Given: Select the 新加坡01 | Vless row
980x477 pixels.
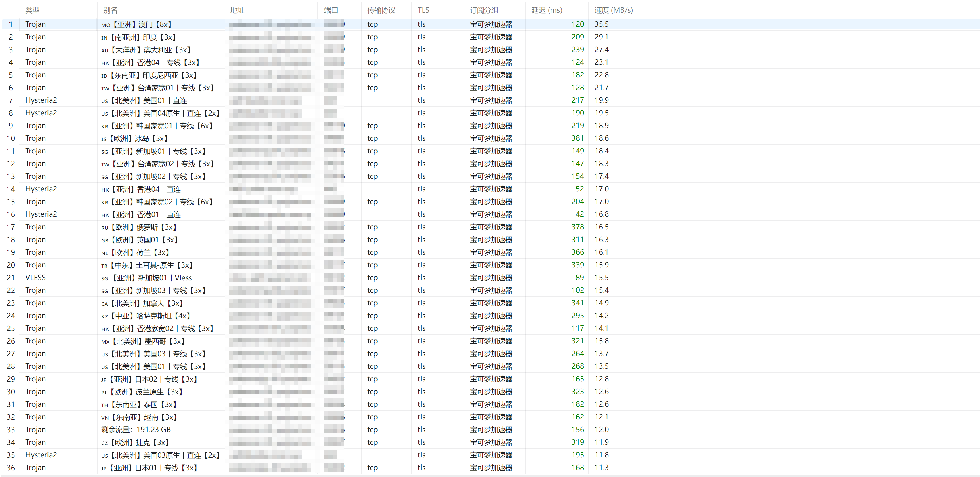Looking at the screenshot, I should (x=490, y=278).
